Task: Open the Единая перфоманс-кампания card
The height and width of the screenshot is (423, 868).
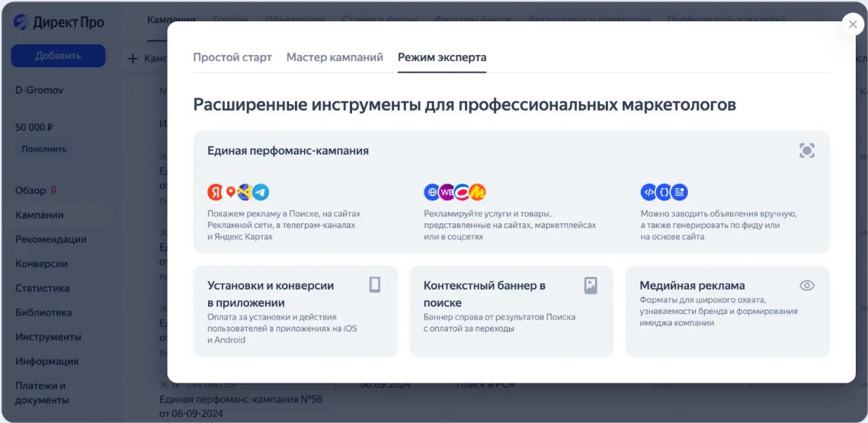Action: (x=511, y=192)
